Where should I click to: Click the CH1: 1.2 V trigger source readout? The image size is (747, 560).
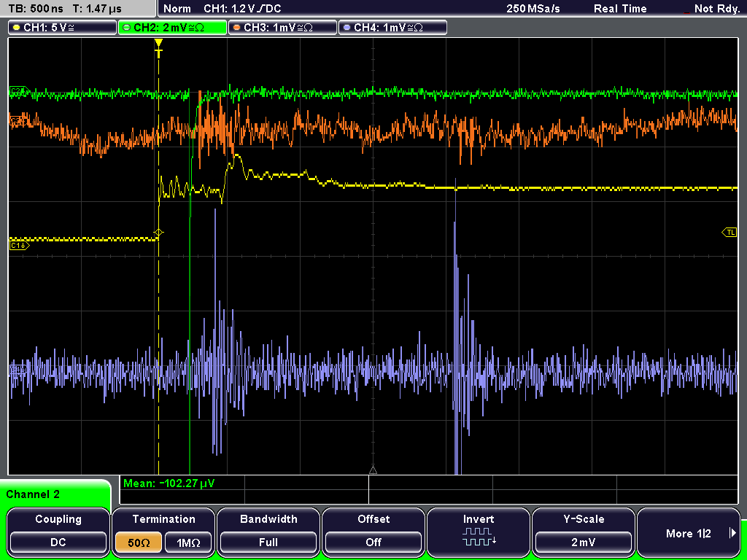tap(242, 9)
